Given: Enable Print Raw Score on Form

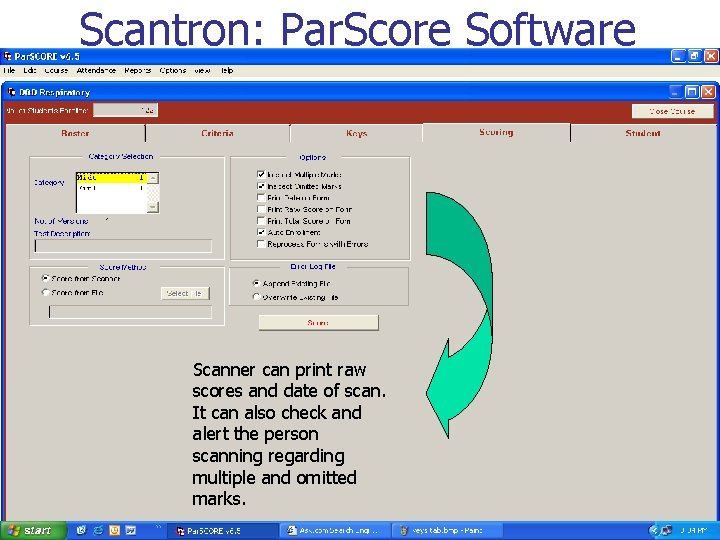Looking at the screenshot, I should (261, 209).
